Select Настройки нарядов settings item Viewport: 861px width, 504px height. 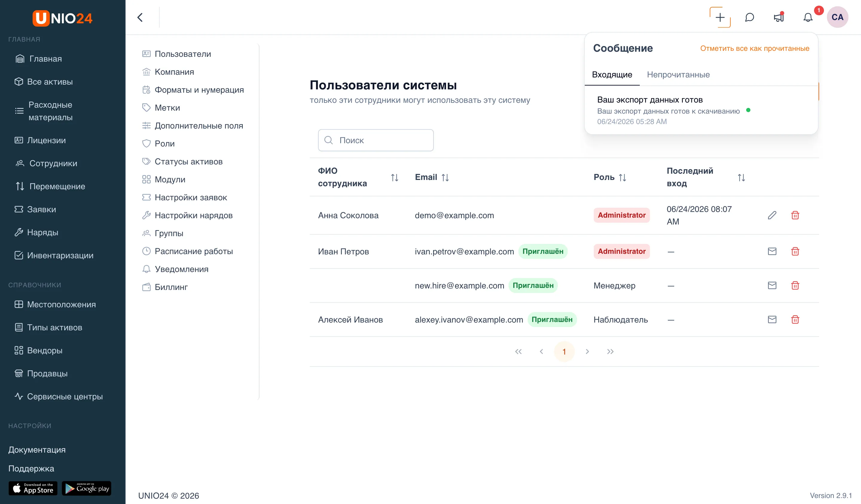point(187,215)
